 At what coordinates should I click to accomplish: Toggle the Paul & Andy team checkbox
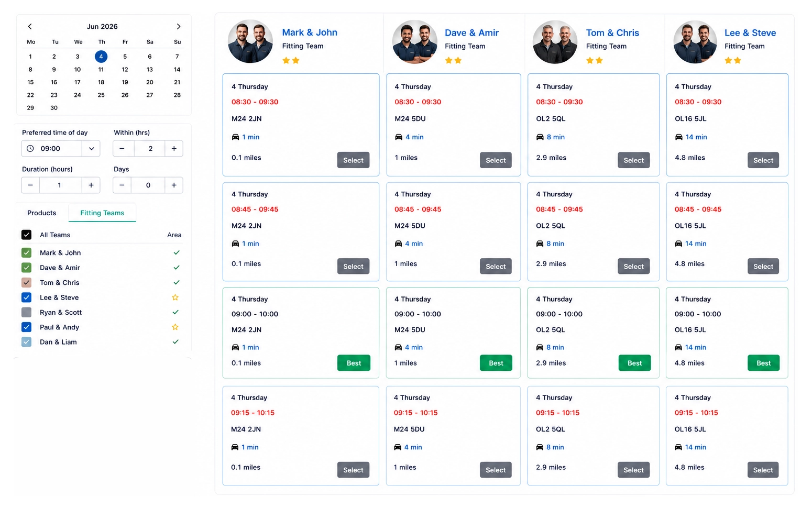pos(27,327)
